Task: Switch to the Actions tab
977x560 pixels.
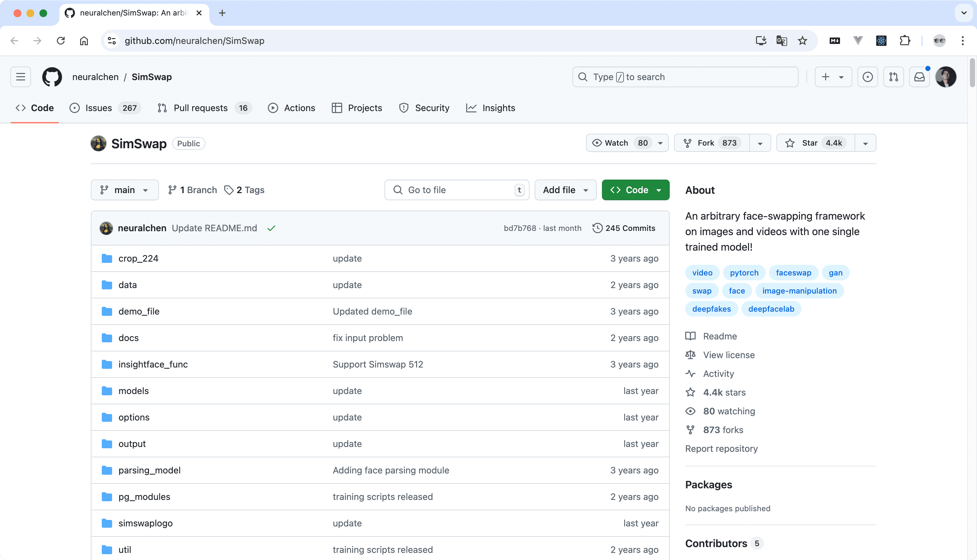Action: click(x=291, y=108)
